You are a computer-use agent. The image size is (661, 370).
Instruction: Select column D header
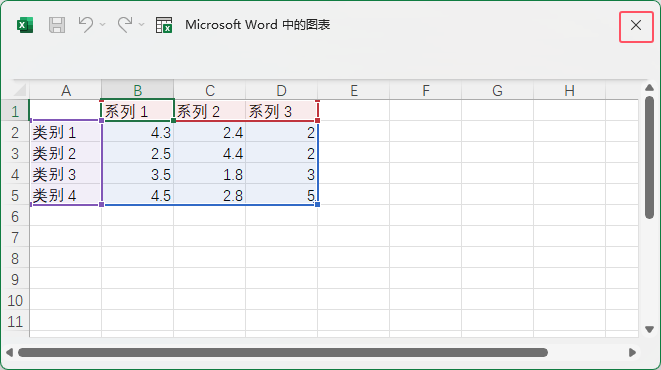(x=282, y=90)
